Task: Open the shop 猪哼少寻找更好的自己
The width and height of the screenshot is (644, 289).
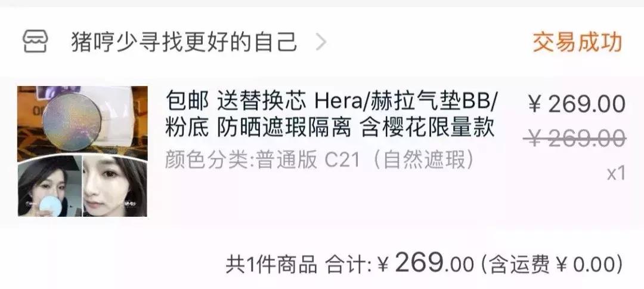Action: [x=184, y=42]
